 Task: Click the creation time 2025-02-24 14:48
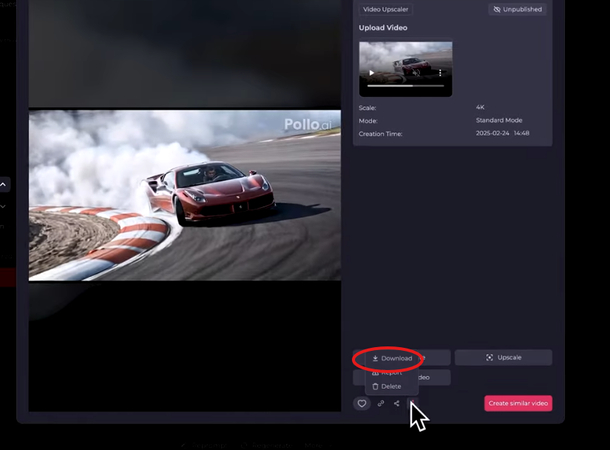tap(502, 133)
